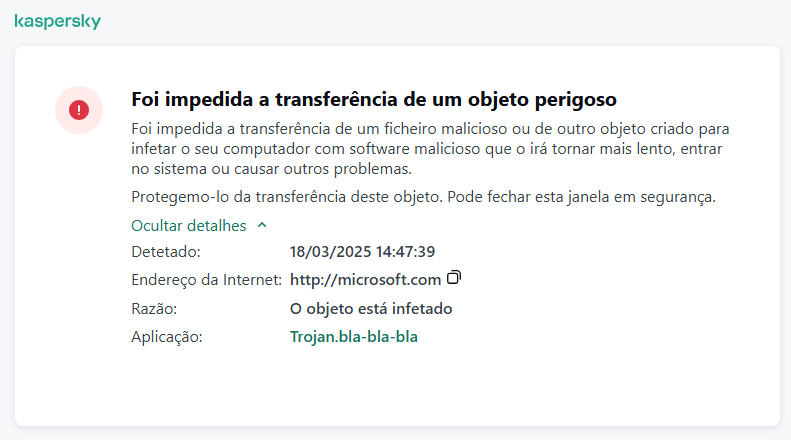This screenshot has height=440, width=791.
Task: Click the 'Razão:' label
Action: [x=154, y=309]
